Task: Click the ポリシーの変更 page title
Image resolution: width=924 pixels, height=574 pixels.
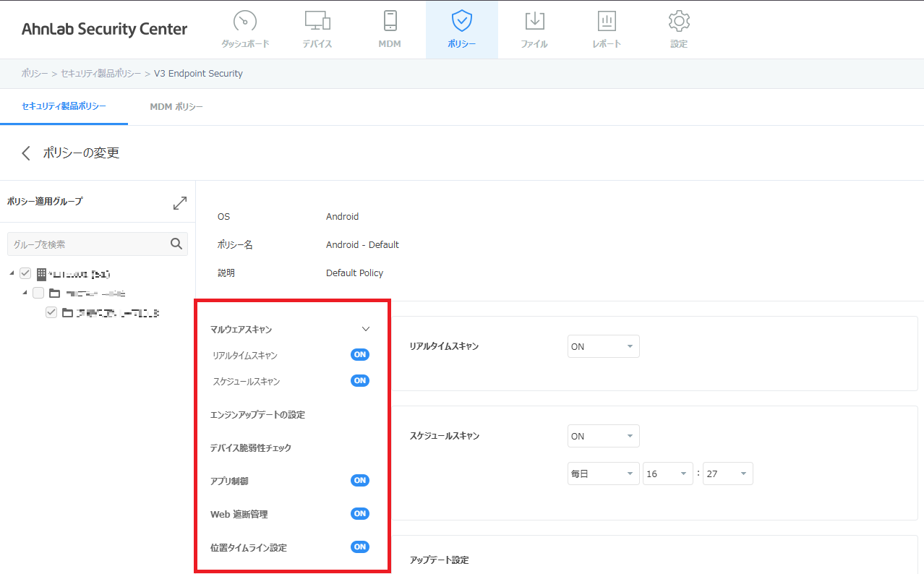Action: pos(81,153)
